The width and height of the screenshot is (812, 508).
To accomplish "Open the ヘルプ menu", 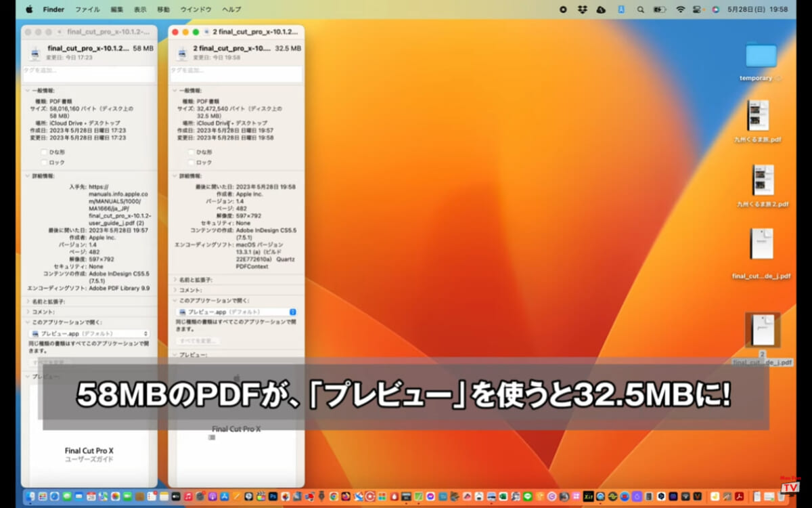I will click(x=231, y=9).
